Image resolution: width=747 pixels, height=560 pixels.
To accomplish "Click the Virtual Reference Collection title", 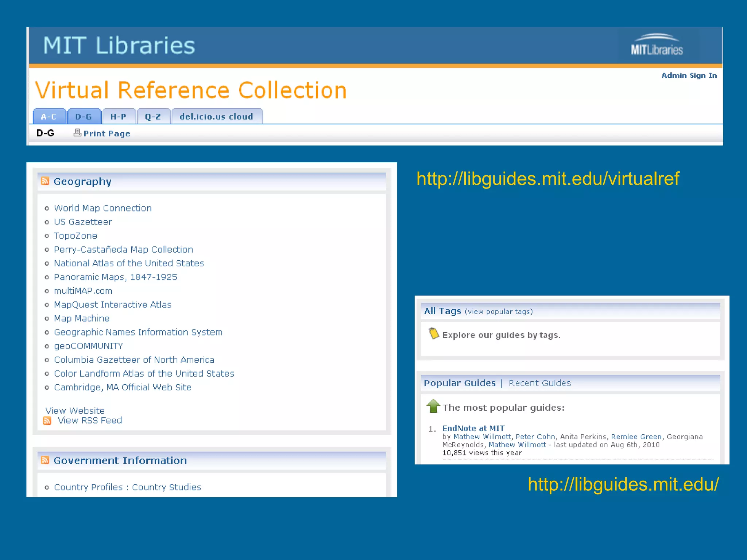I will pyautogui.click(x=191, y=90).
